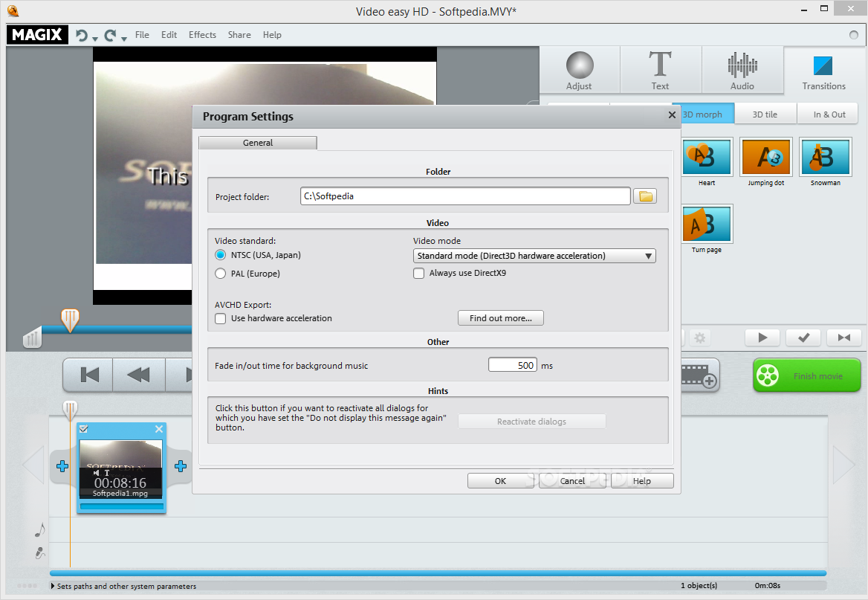Select the Softpedia1.mpg clip thumbnail

120,468
